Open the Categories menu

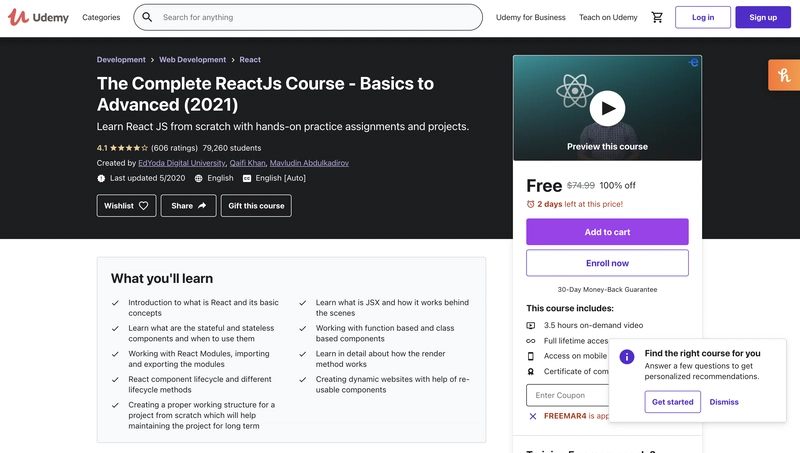click(x=101, y=17)
